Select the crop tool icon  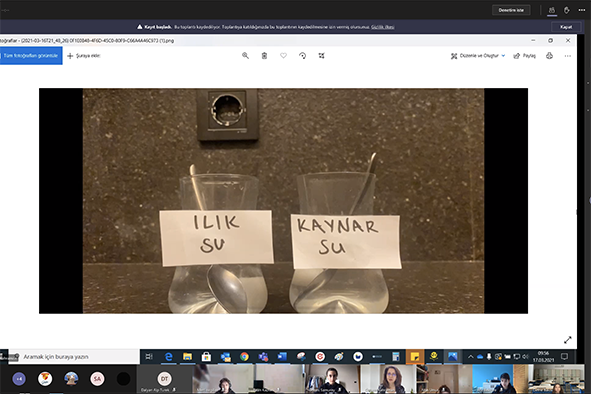(x=322, y=56)
